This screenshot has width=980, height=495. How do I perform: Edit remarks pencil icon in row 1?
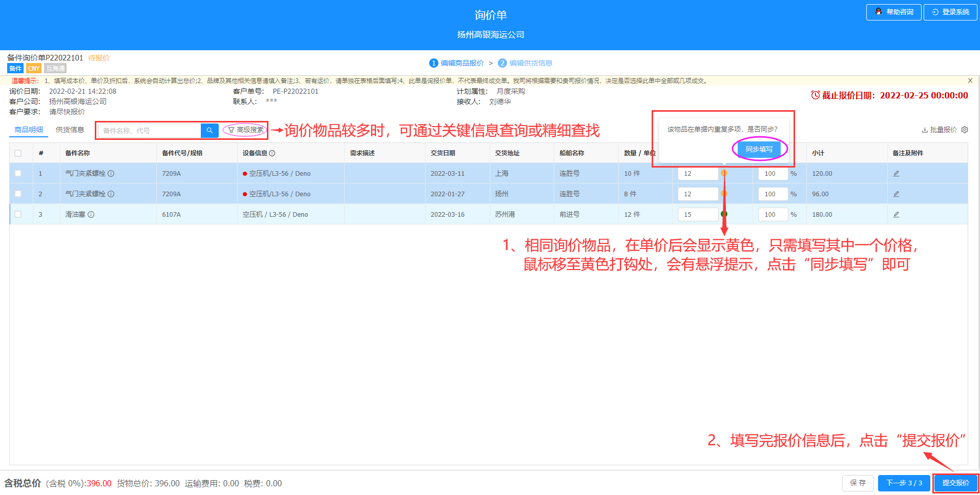click(896, 174)
